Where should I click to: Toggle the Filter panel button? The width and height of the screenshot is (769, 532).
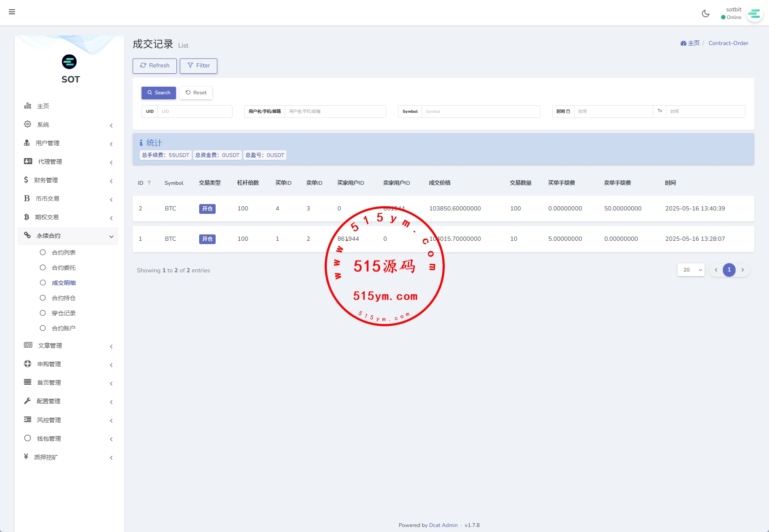click(198, 66)
